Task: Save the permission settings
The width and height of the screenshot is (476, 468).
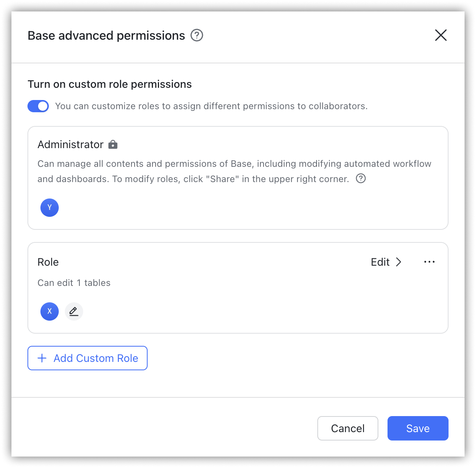Action: pyautogui.click(x=418, y=428)
